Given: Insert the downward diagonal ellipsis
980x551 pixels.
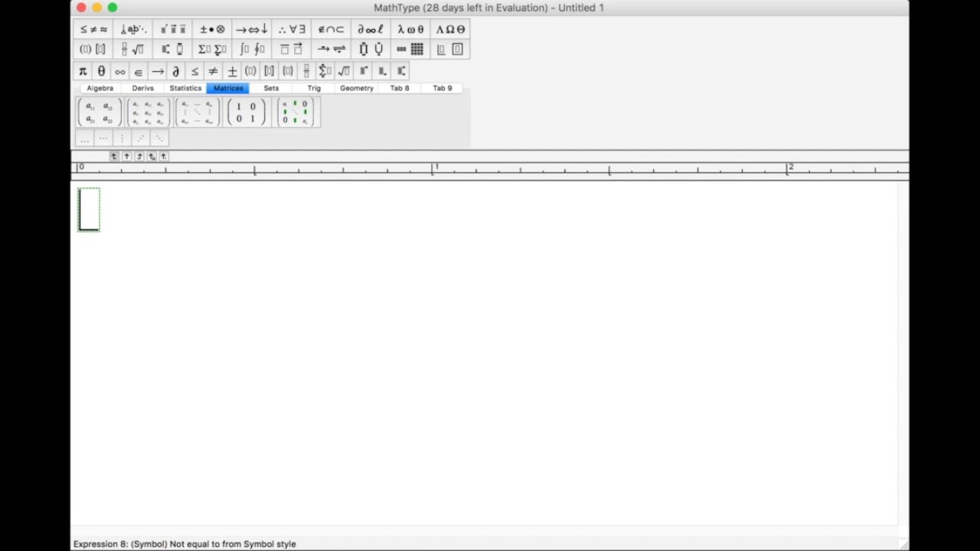Looking at the screenshot, I should click(x=159, y=139).
